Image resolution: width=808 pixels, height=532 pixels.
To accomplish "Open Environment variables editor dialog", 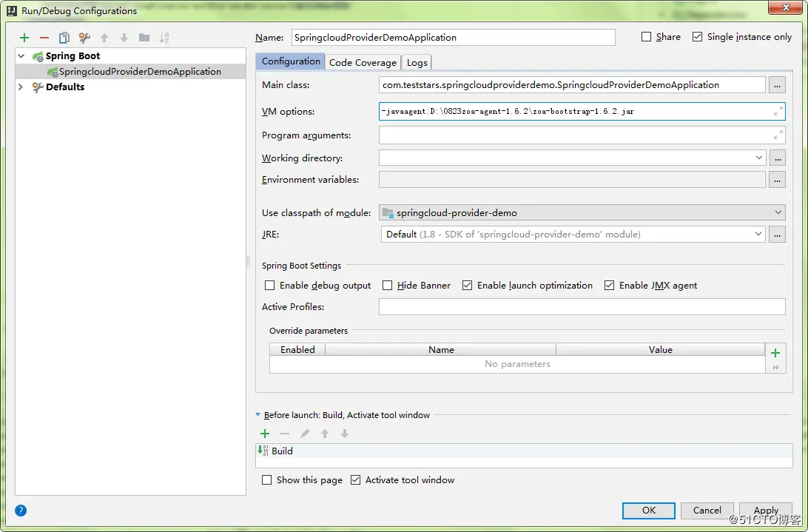I will (777, 179).
